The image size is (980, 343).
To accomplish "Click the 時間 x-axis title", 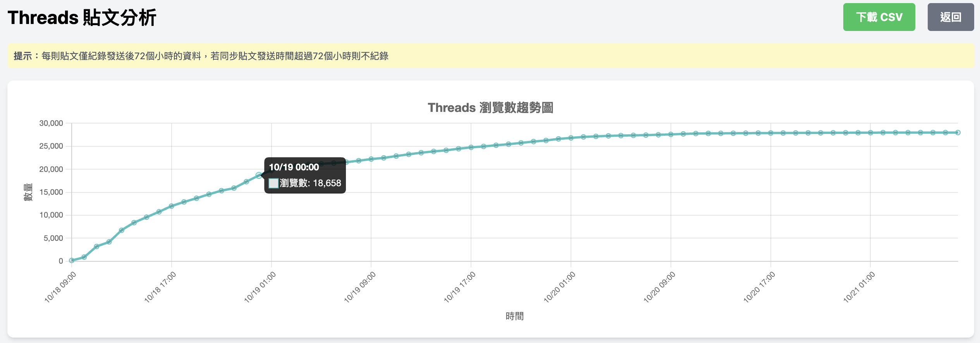I will [514, 316].
